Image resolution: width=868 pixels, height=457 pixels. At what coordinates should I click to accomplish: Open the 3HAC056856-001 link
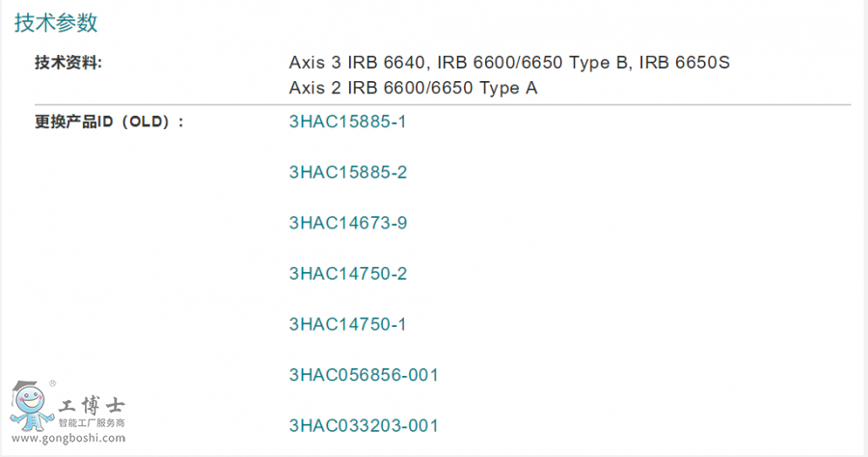364,374
